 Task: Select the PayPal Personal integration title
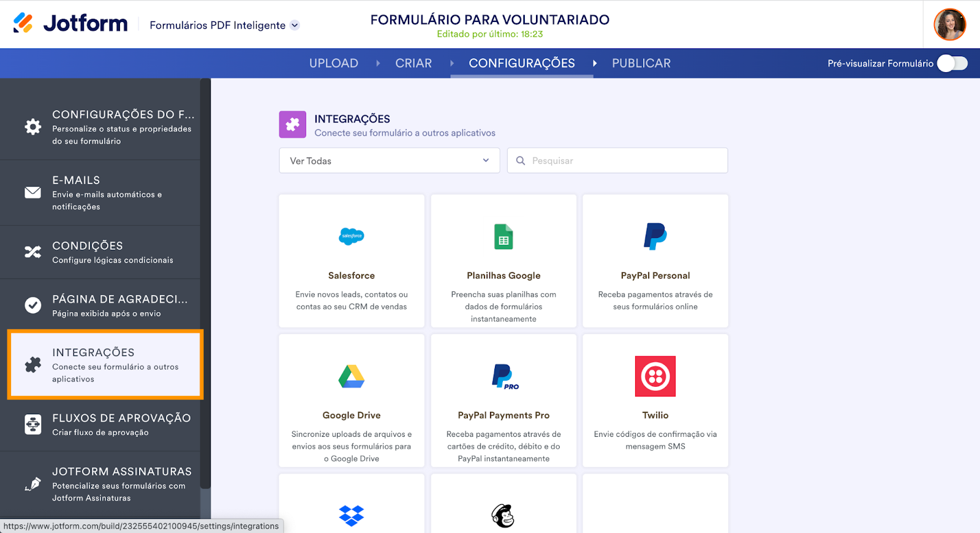[x=655, y=275]
